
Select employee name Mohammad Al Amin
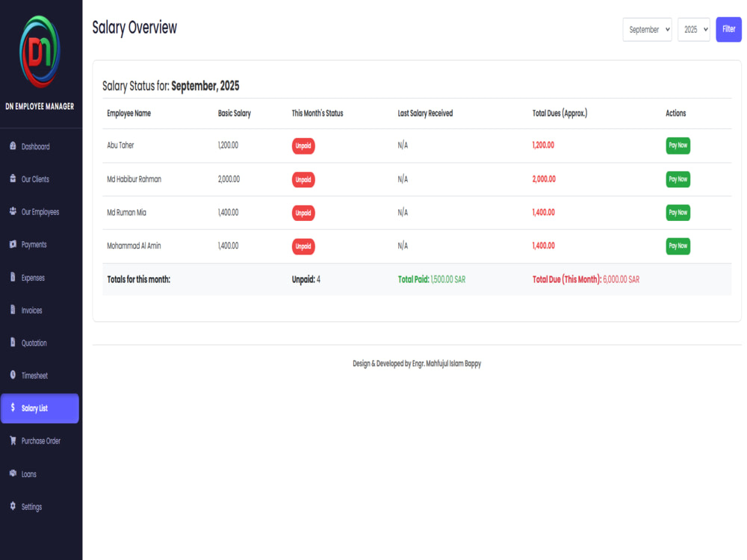tap(134, 246)
